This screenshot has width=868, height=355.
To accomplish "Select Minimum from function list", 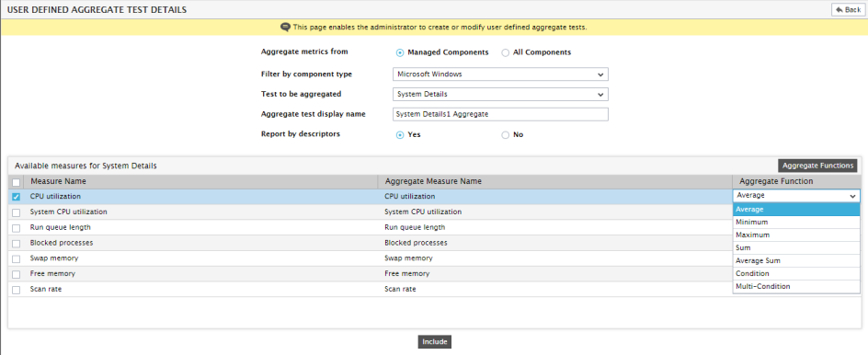I will tap(796, 222).
